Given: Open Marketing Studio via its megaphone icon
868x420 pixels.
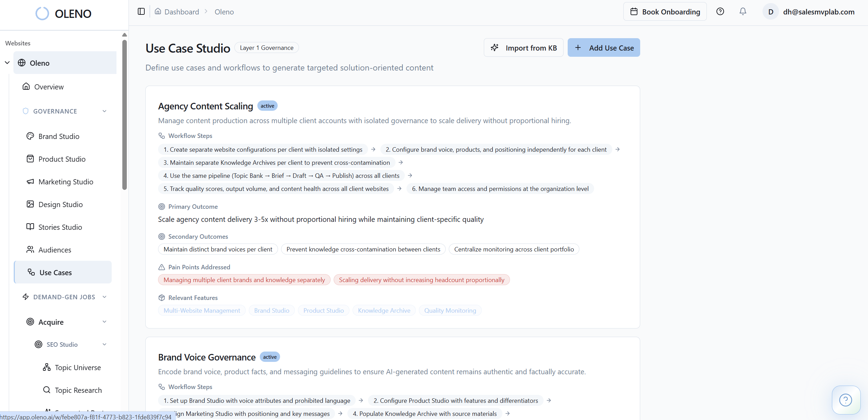Looking at the screenshot, I should (30, 182).
